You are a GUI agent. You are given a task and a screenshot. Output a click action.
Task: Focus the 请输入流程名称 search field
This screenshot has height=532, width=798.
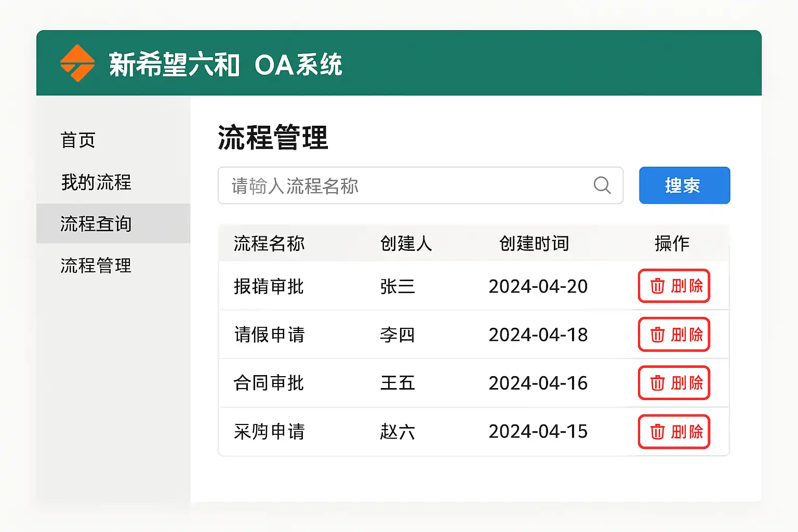(405, 185)
